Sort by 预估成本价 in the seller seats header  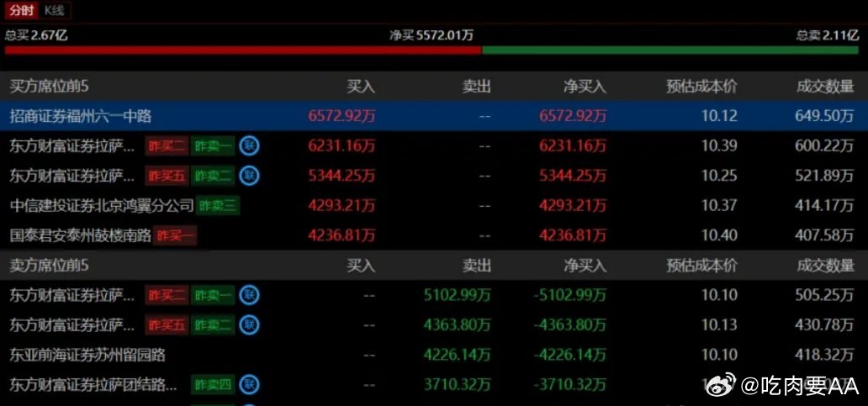pos(702,266)
